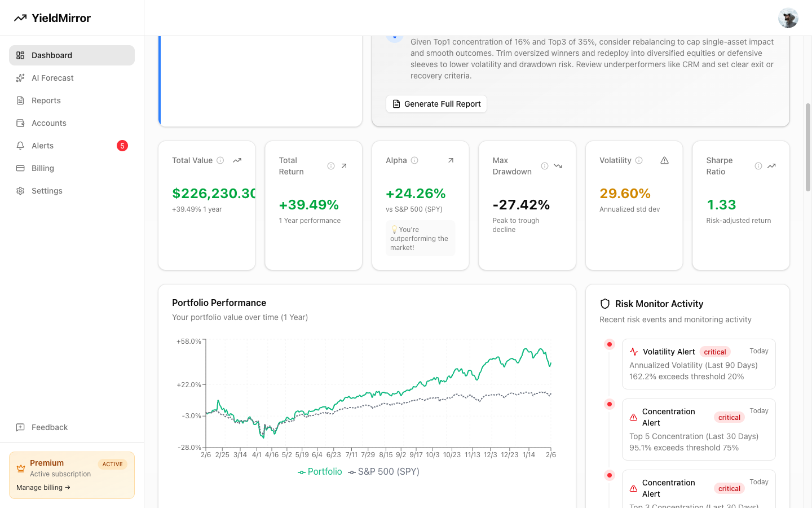
Task: Click the +39.49% total return value
Action: tap(309, 205)
